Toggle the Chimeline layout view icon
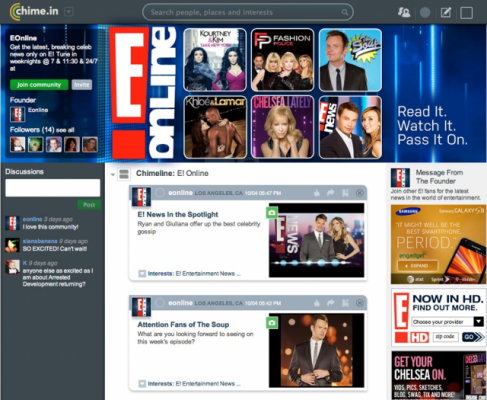 (x=124, y=174)
